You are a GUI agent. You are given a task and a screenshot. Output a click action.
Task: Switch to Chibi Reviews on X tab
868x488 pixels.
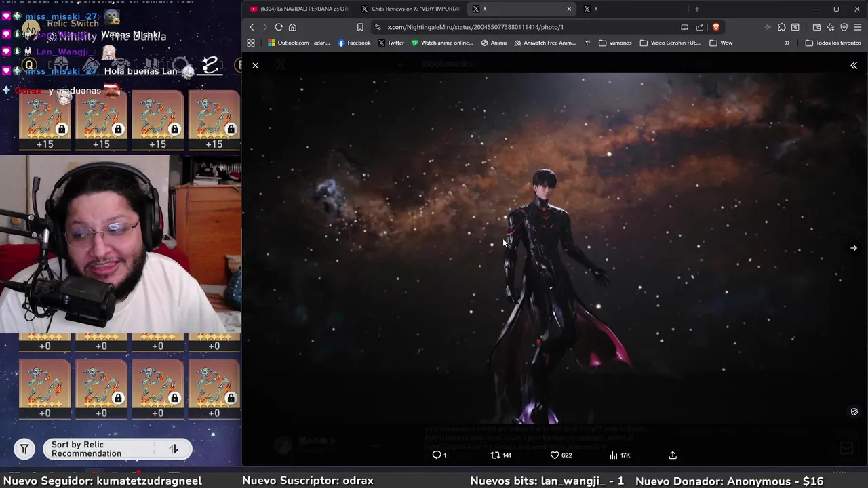pyautogui.click(x=410, y=9)
